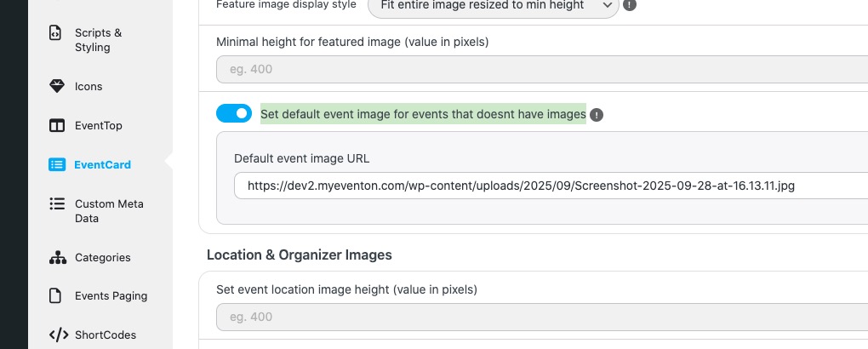Go to the Custom Meta Data tab

(109, 211)
